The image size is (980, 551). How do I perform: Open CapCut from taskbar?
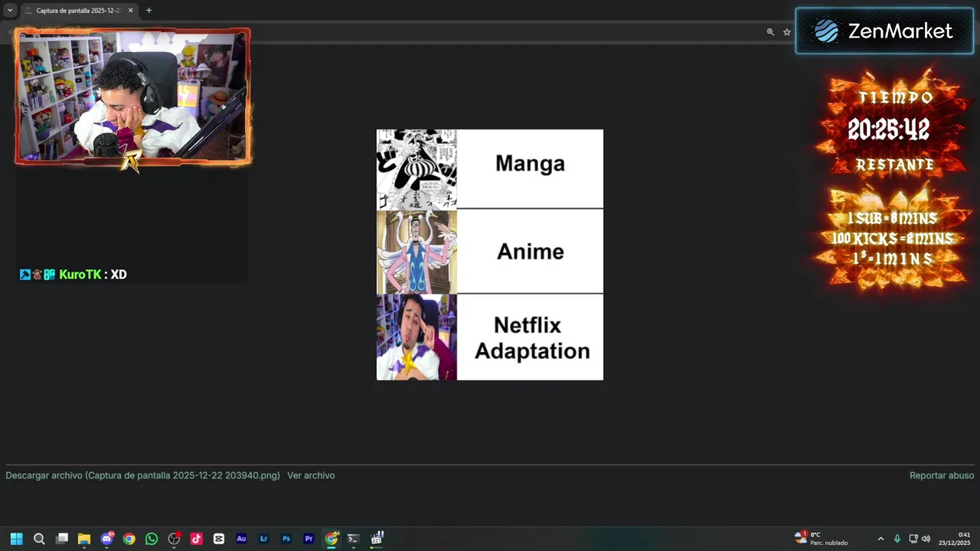(219, 539)
